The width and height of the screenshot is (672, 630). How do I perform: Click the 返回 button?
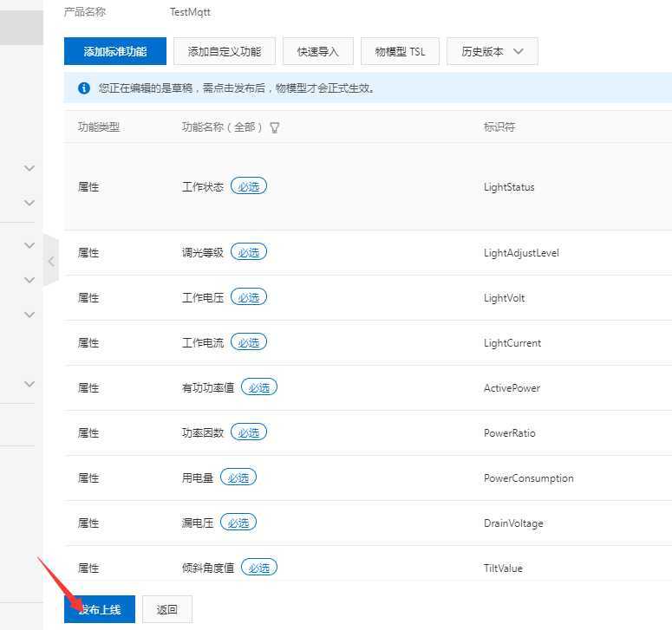tap(167, 609)
